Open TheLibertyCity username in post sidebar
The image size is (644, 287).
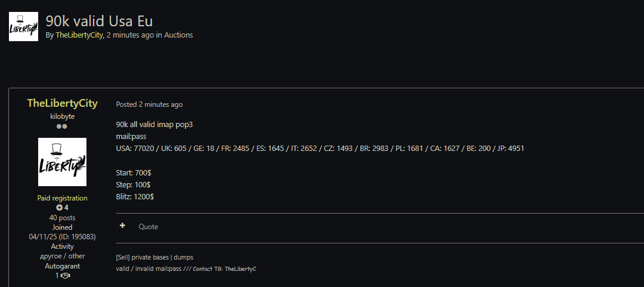coord(62,103)
